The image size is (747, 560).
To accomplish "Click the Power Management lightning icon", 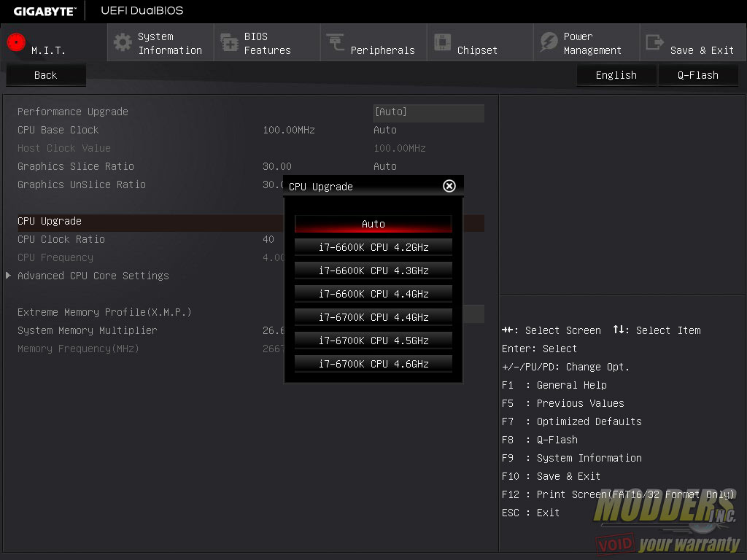I will pyautogui.click(x=549, y=42).
